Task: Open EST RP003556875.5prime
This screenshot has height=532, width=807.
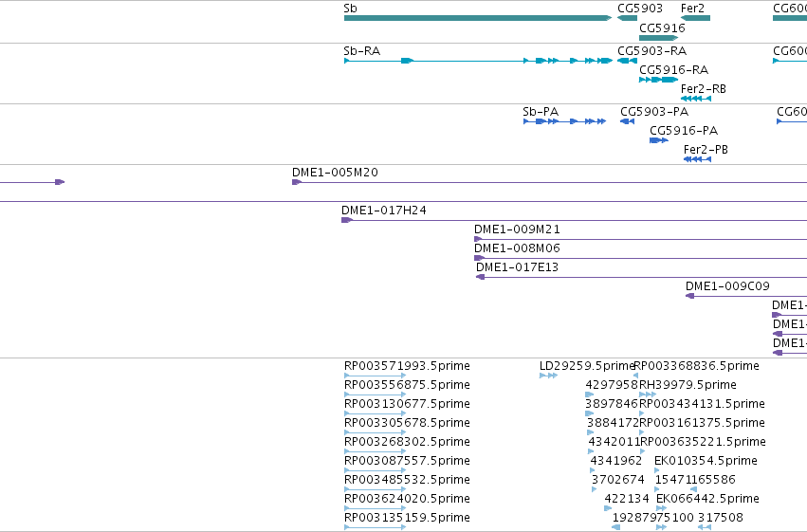Action: tap(407, 385)
